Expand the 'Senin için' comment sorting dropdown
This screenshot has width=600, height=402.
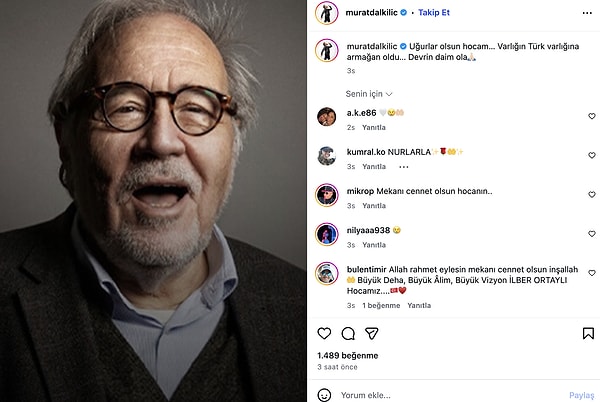tap(367, 93)
